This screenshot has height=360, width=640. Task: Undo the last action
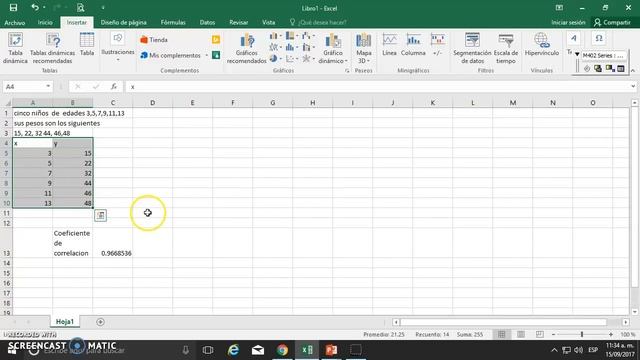click(x=35, y=8)
